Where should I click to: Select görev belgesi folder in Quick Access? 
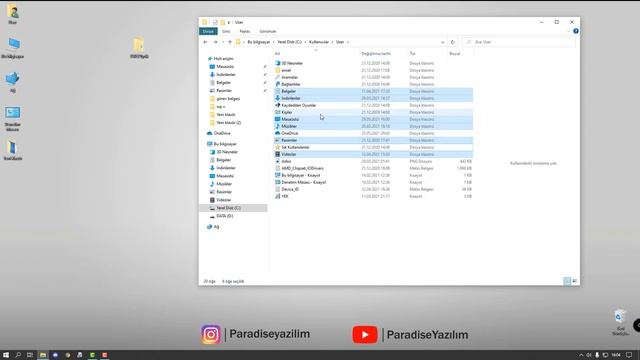(228, 99)
